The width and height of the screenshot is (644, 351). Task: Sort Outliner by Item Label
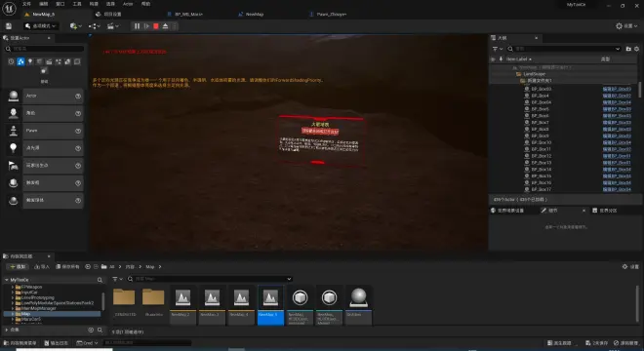pyautogui.click(x=518, y=59)
